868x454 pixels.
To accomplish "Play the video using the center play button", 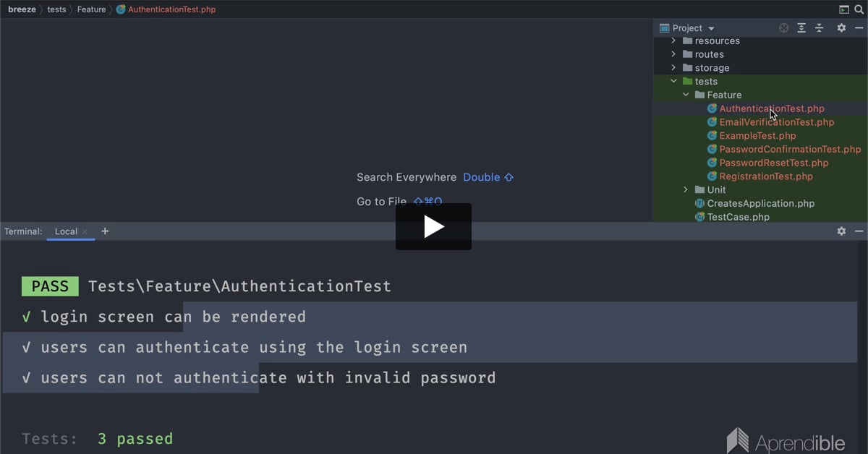I will click(x=433, y=226).
